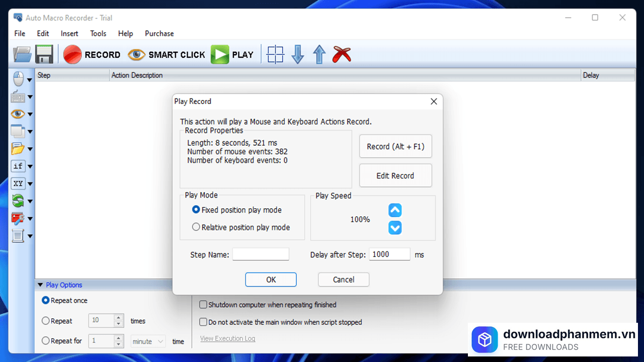Decrement the Repeat times value of 10

tap(119, 324)
